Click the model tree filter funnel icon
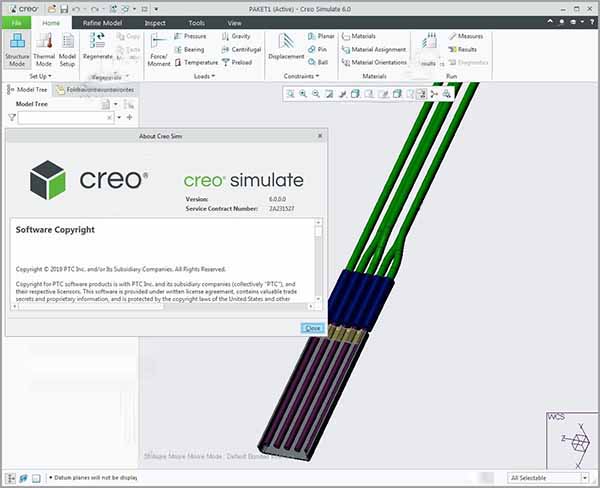The width and height of the screenshot is (600, 488). tap(12, 118)
